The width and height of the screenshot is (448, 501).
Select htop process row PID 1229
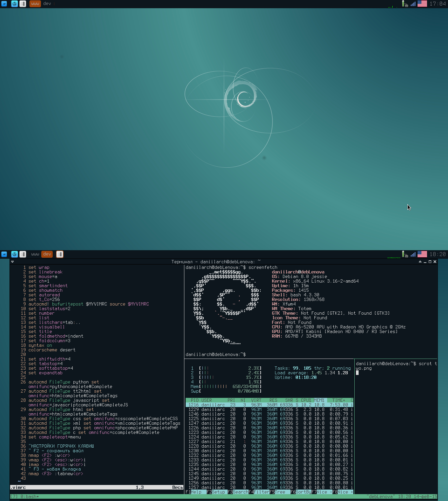tap(270, 409)
